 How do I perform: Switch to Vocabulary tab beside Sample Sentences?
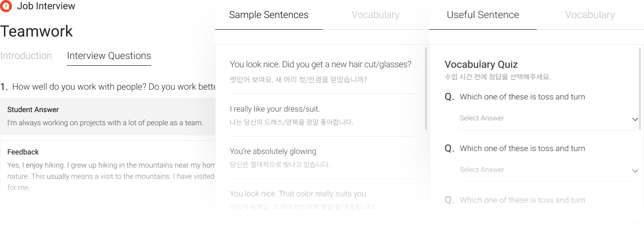click(376, 15)
